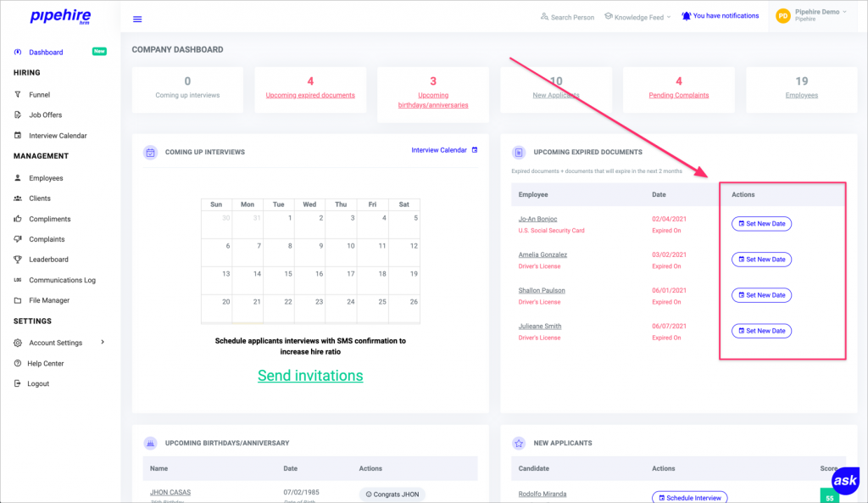Select the Job Offers icon

tap(19, 115)
